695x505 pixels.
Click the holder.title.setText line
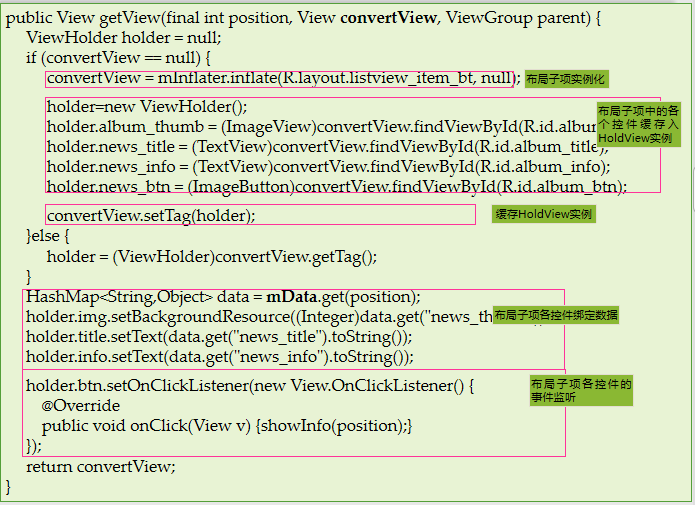219,337
